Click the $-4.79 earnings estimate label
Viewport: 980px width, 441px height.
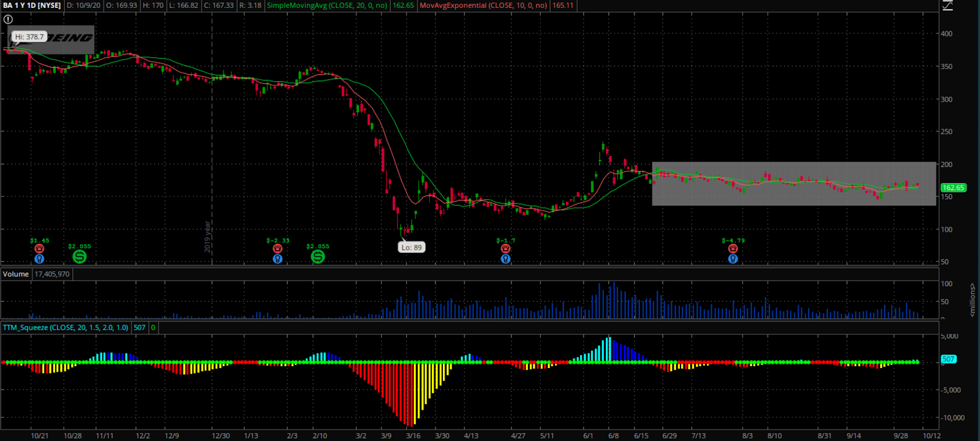[x=733, y=241]
